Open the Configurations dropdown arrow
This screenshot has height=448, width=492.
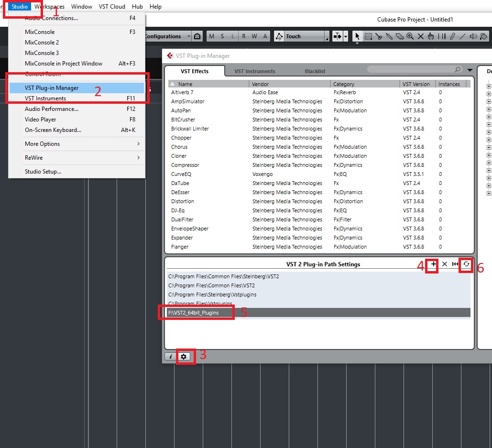[x=188, y=36]
